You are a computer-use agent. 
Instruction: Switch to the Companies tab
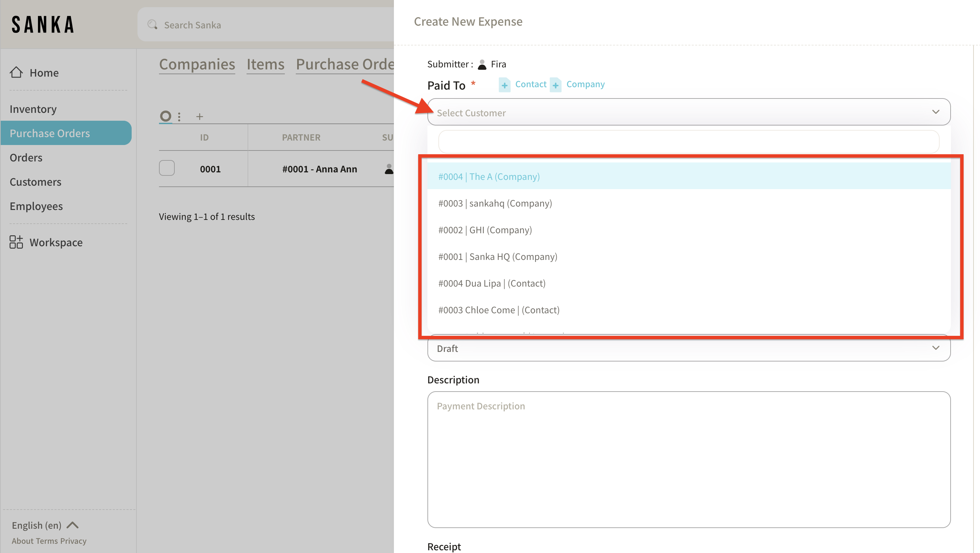197,64
